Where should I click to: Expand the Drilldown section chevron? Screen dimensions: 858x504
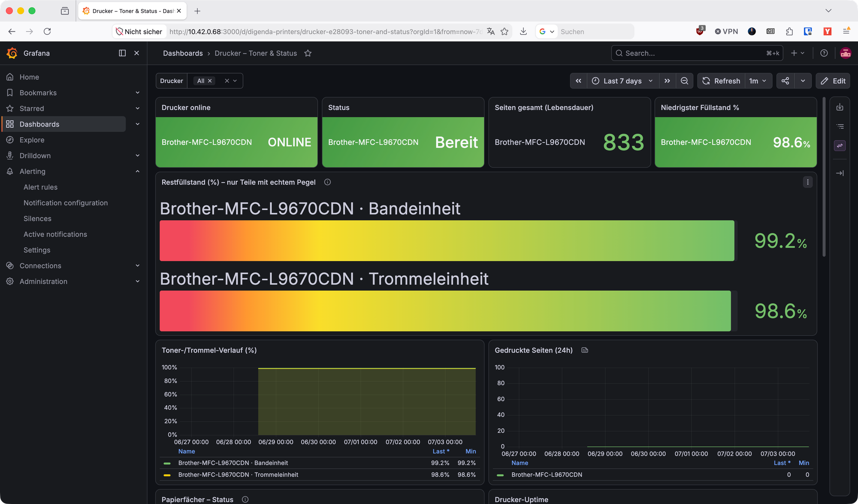click(138, 156)
